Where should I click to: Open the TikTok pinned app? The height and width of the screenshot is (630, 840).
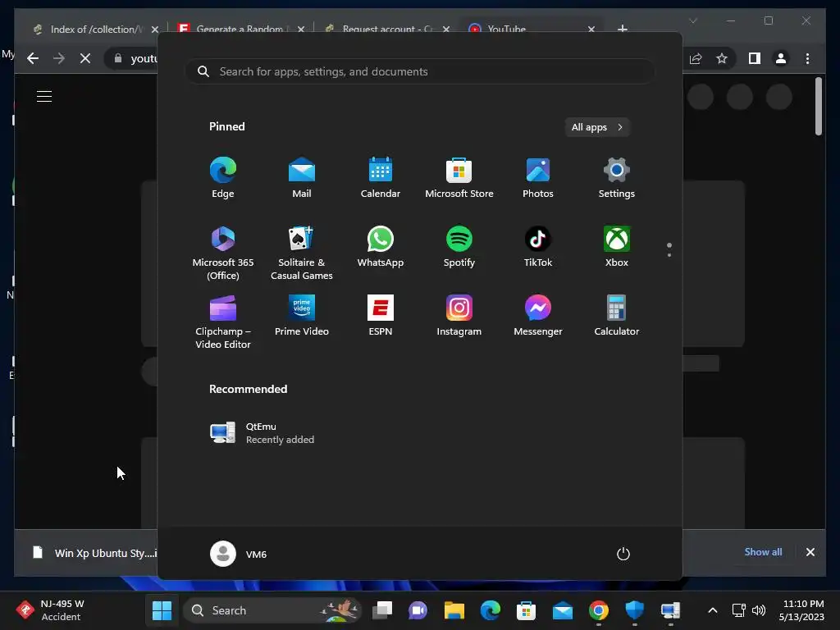click(538, 246)
